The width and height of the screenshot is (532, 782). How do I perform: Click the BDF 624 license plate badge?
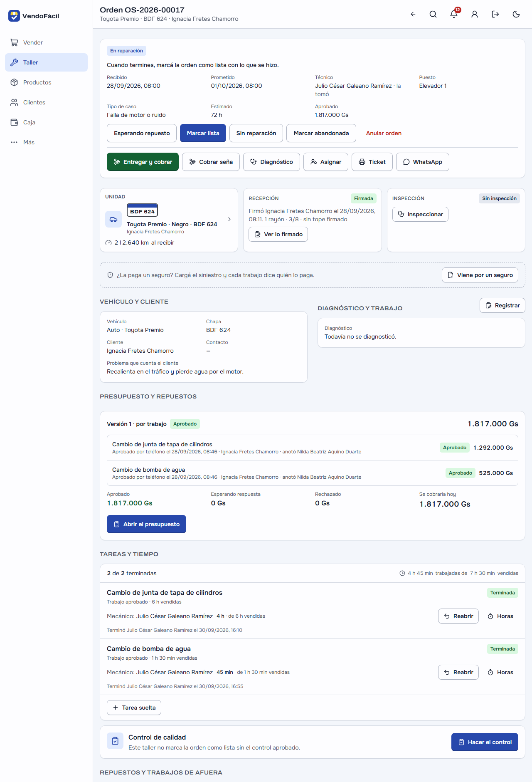click(x=142, y=210)
